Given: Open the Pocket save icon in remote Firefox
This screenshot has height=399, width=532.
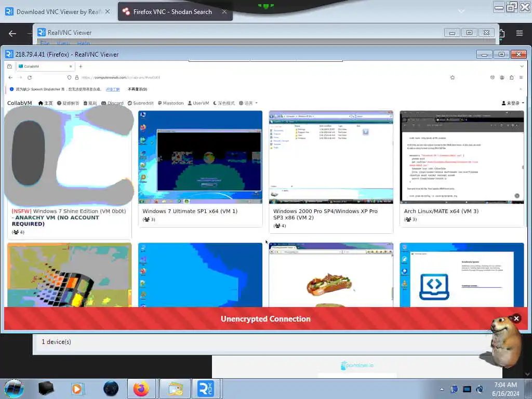Looking at the screenshot, I should (493, 78).
